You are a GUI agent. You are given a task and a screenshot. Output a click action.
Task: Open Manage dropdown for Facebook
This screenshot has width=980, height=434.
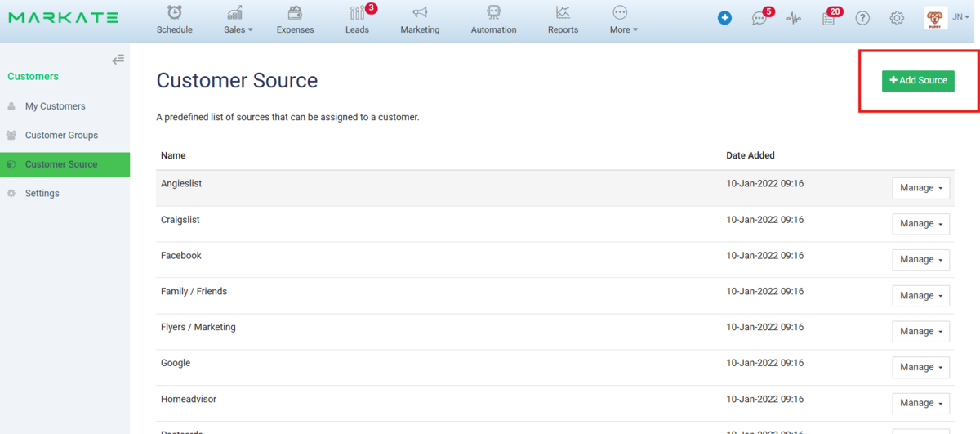coord(920,260)
